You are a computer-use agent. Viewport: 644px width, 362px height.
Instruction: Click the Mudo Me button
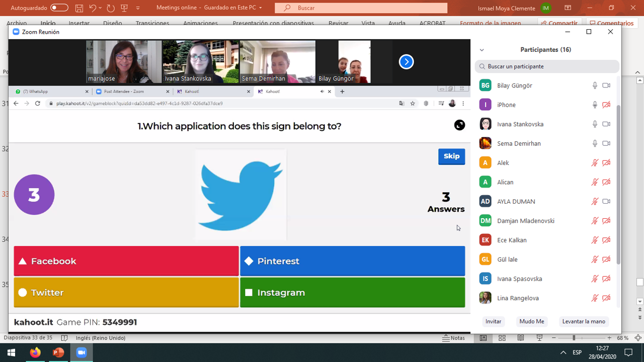click(x=532, y=321)
